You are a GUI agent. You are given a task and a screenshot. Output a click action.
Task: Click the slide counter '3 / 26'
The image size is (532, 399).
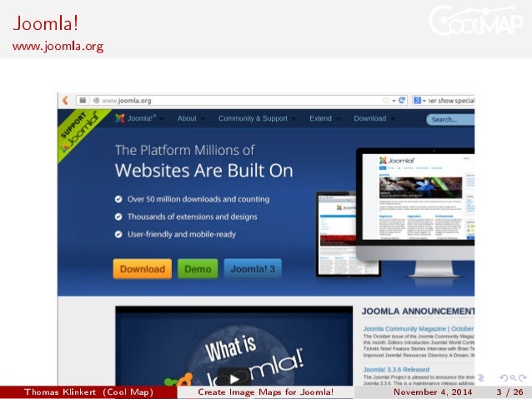point(509,392)
